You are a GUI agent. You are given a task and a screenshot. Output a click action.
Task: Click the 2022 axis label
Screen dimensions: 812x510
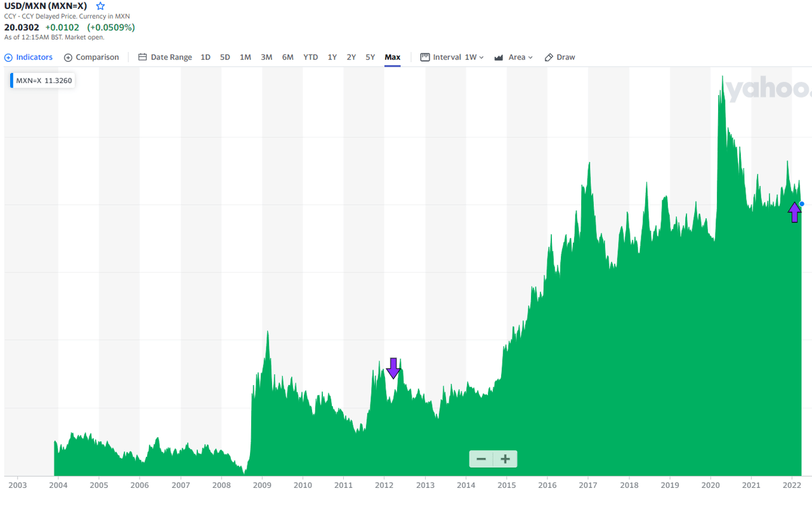[792, 485]
